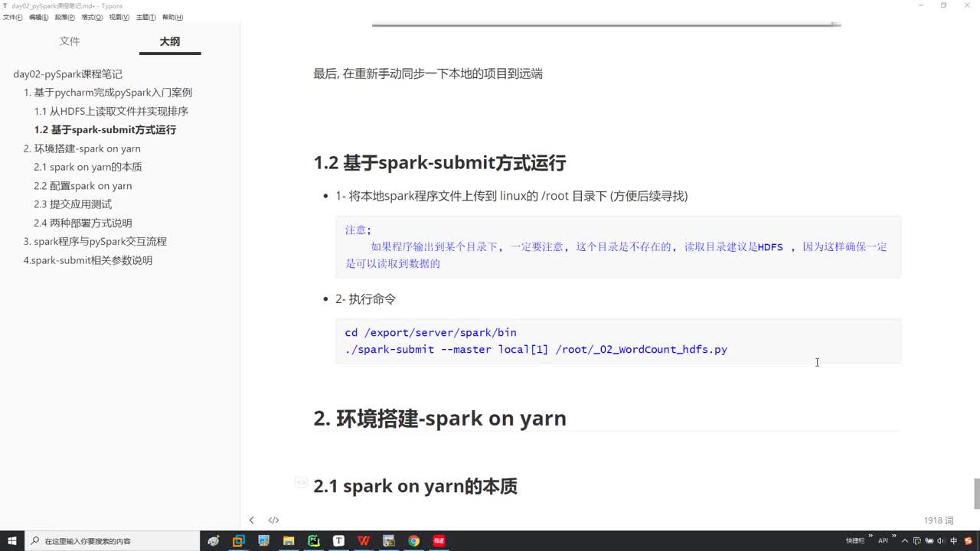Jump to 3. spark程序与pySpark交互流程
Viewport: 980px width, 551px height.
pyautogui.click(x=95, y=241)
